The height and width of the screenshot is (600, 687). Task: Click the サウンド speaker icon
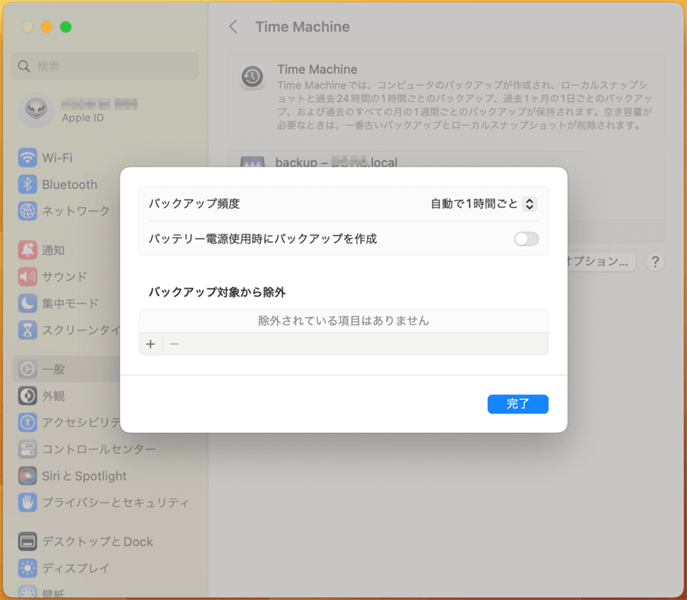(x=28, y=277)
